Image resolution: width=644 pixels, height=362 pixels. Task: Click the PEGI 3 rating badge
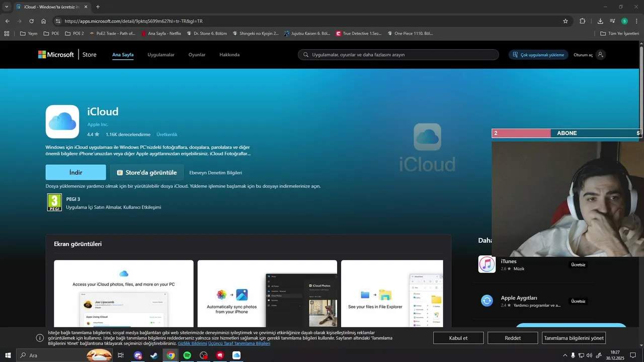(55, 203)
